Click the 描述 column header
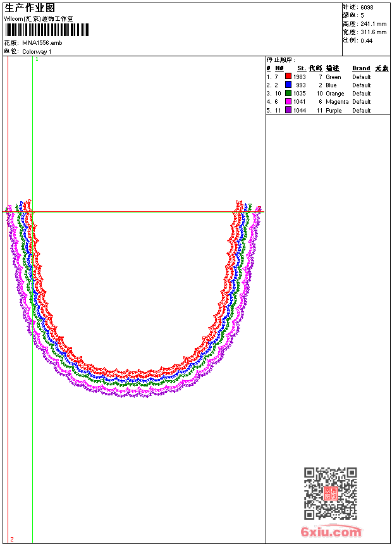 tap(333, 68)
